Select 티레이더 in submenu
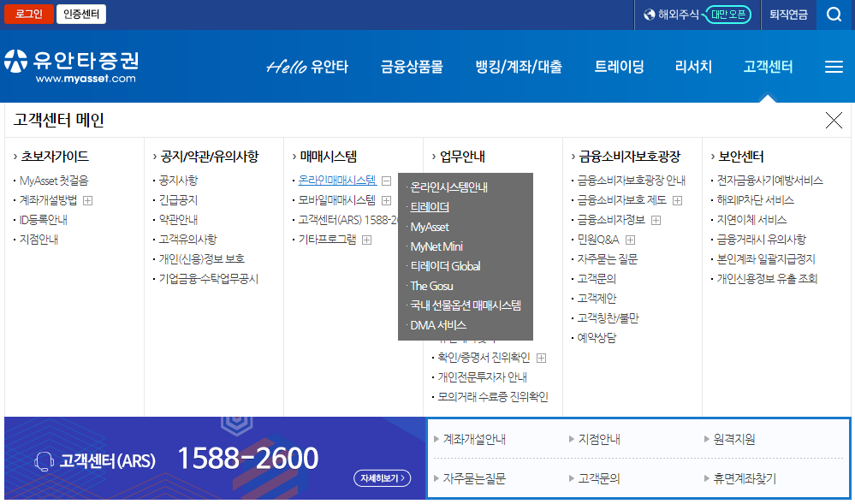 tap(430, 207)
